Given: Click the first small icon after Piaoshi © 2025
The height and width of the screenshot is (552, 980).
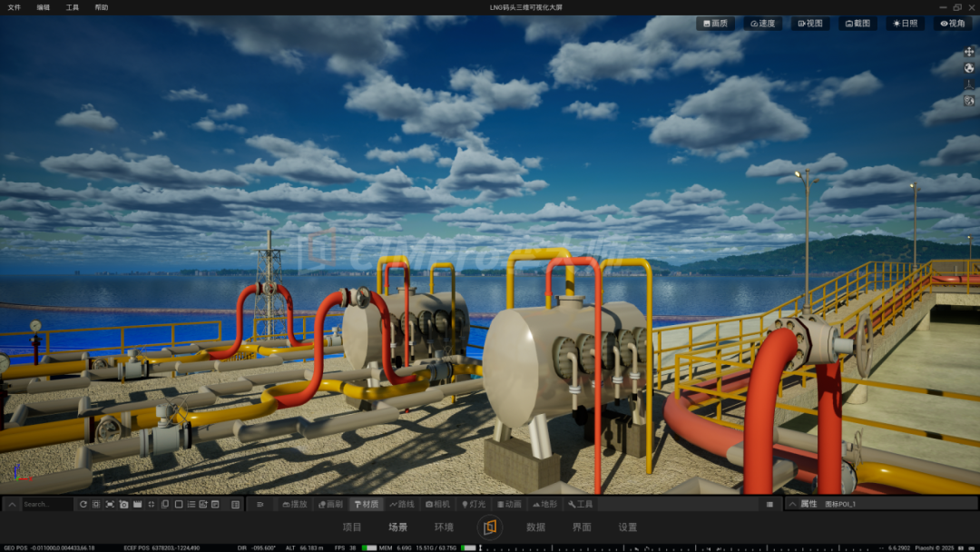Looking at the screenshot, I should coord(961,547).
